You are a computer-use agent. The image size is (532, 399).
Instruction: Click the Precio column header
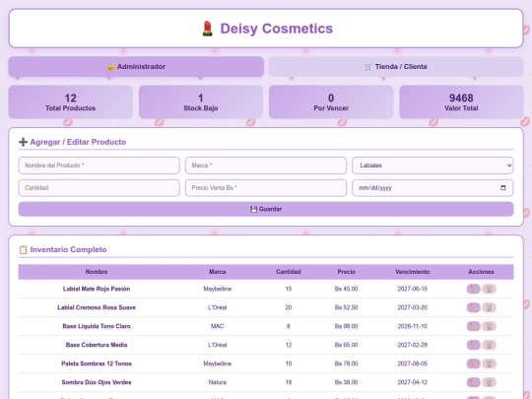347,272
